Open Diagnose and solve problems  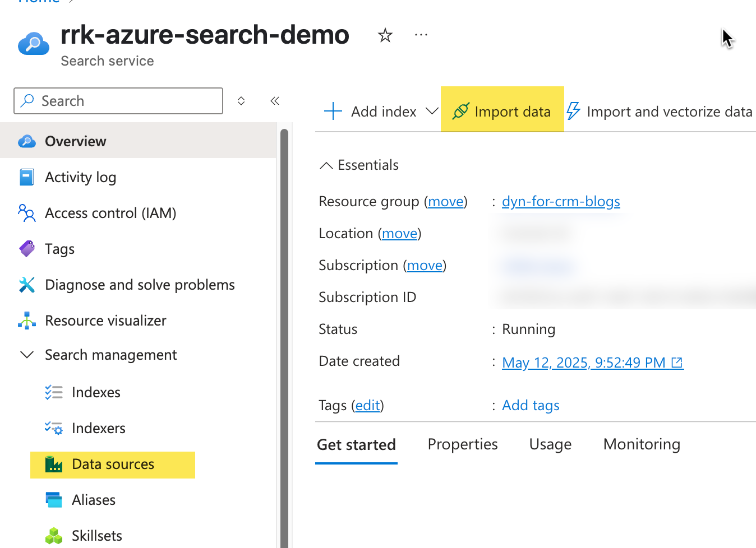140,285
